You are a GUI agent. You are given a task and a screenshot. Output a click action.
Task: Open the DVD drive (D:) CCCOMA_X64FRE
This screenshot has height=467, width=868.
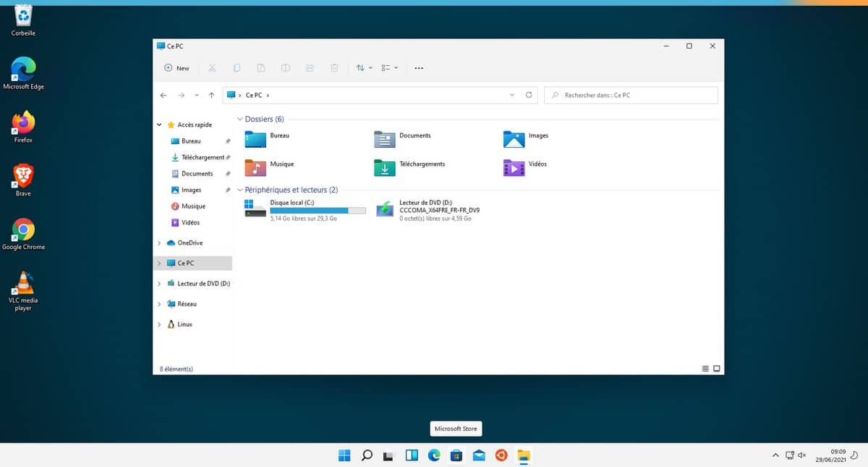pyautogui.click(x=385, y=209)
